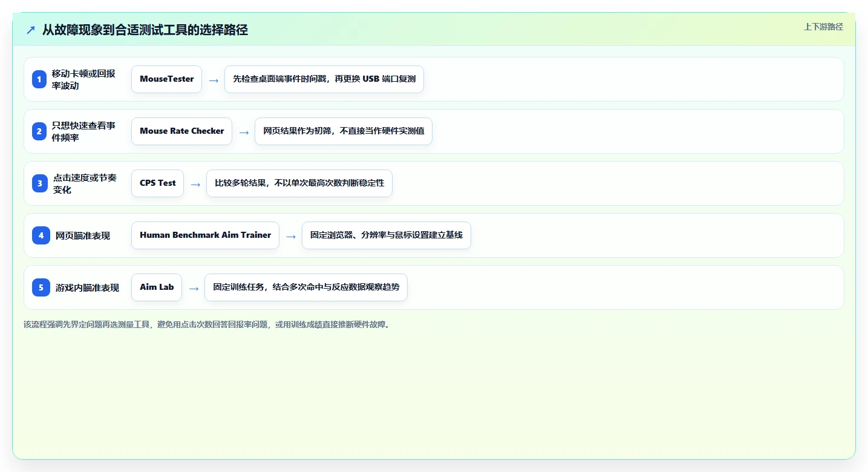
Task: Open Human Benchmark Aim Trainer chip
Action: click(x=205, y=235)
